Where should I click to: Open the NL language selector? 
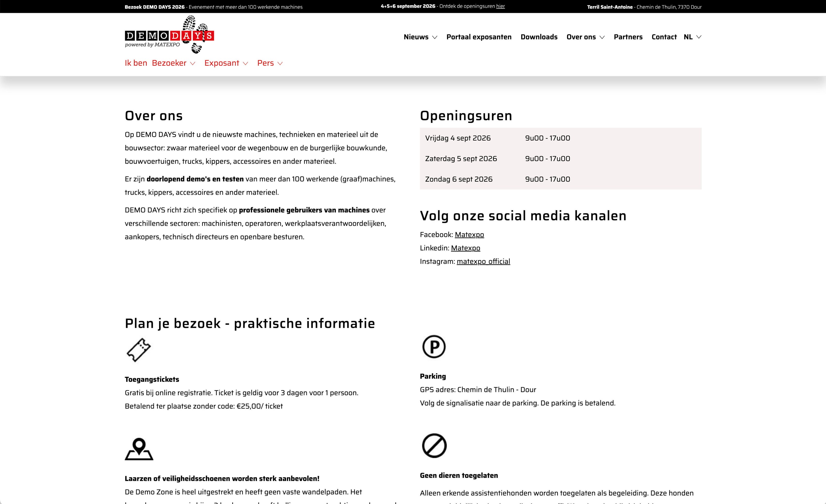(692, 37)
